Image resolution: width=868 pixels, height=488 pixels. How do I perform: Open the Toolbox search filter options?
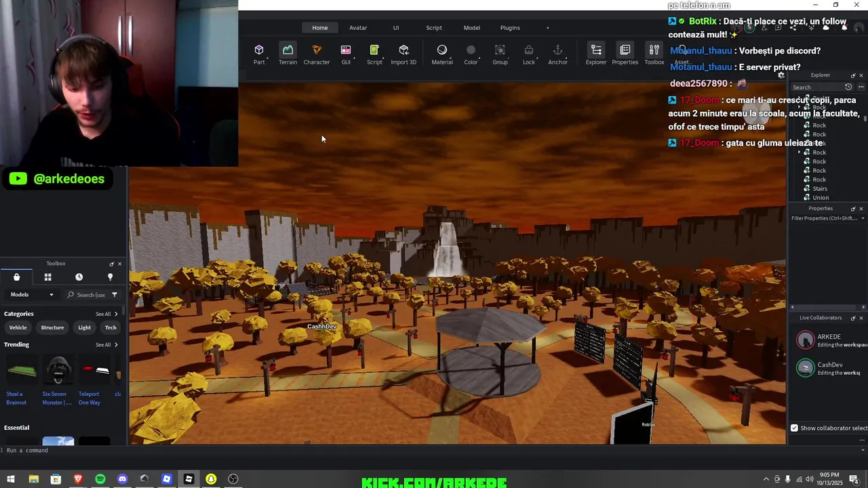click(x=114, y=295)
